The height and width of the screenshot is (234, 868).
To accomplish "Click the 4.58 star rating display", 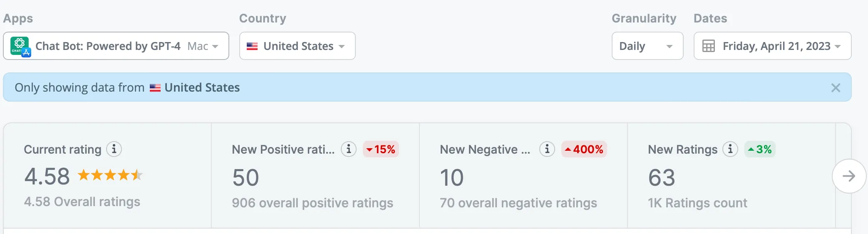I will tap(110, 175).
